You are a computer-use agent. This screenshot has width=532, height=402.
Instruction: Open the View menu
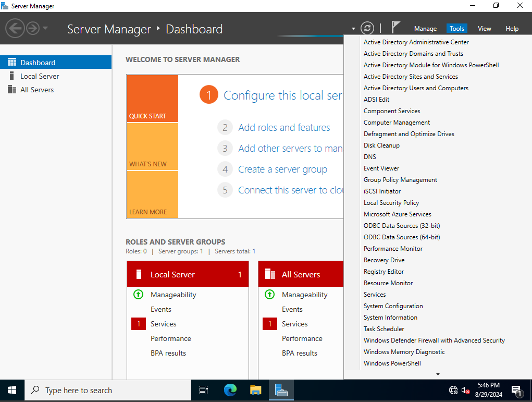[x=484, y=29]
